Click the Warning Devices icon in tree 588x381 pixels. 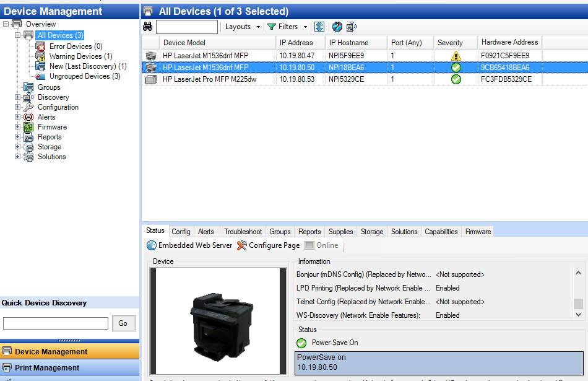(x=40, y=56)
